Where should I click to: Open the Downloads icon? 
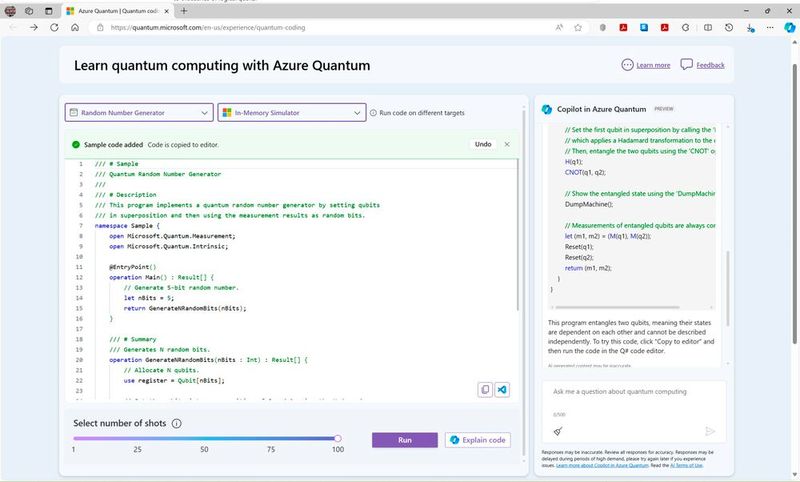point(750,28)
